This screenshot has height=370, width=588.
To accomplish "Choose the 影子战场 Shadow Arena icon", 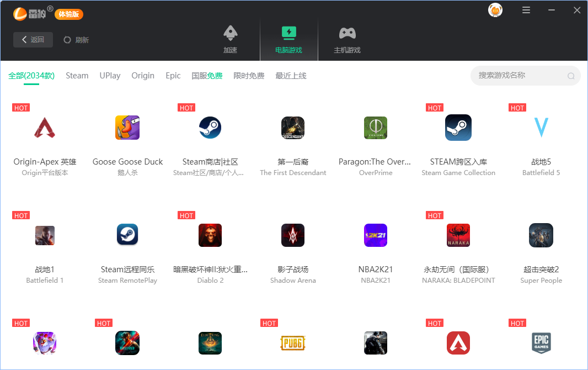I will coord(293,235).
